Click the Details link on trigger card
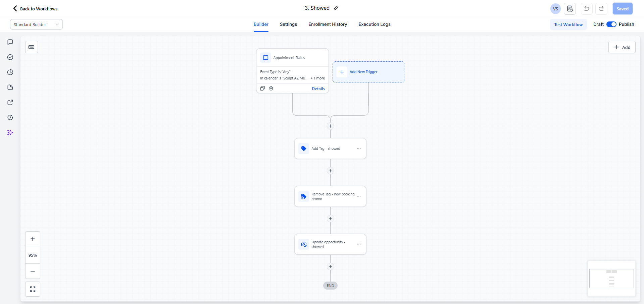The height and width of the screenshot is (304, 644). click(x=318, y=89)
